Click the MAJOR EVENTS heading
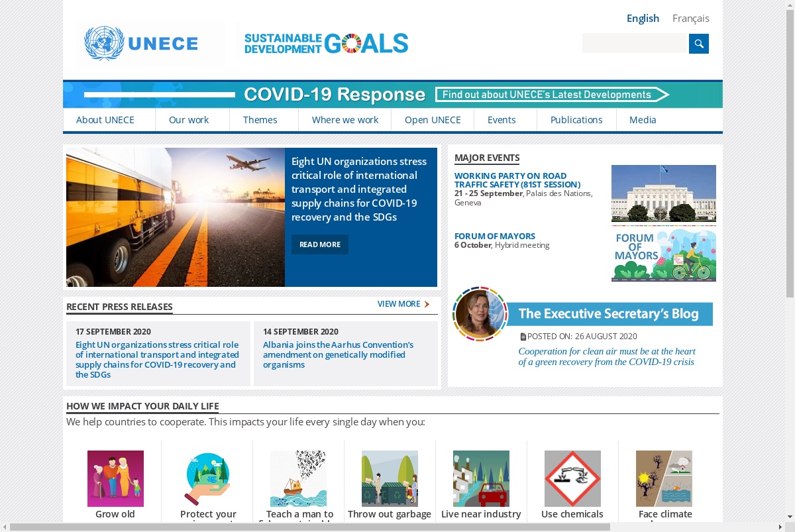Image resolution: width=795 pixels, height=532 pixels. [x=487, y=158]
